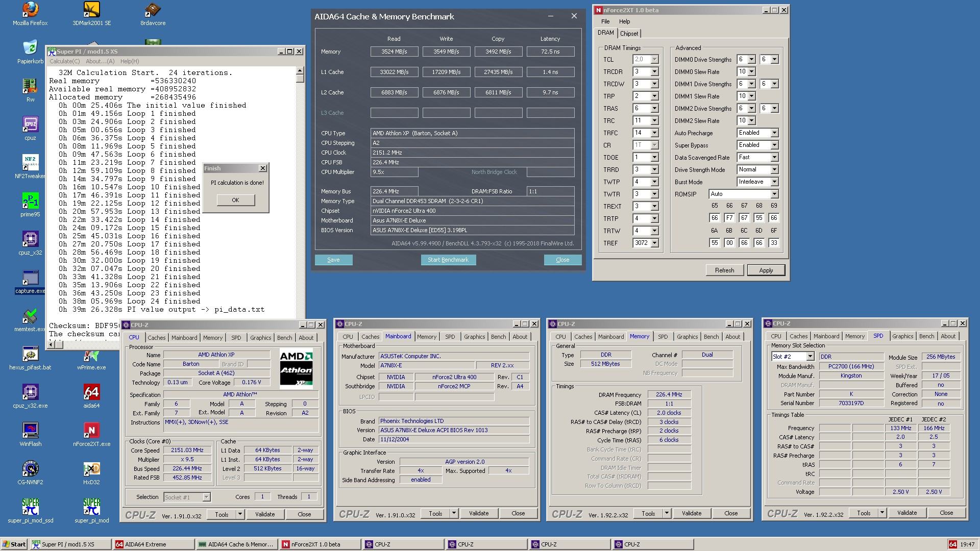Expand the TRAS timing dropdown
Image resolution: width=980 pixels, height=551 pixels.
[654, 109]
